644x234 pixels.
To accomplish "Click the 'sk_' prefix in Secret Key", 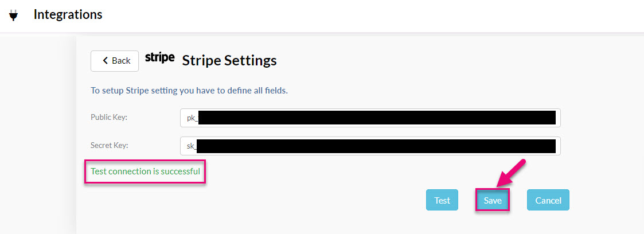I will pyautogui.click(x=192, y=146).
